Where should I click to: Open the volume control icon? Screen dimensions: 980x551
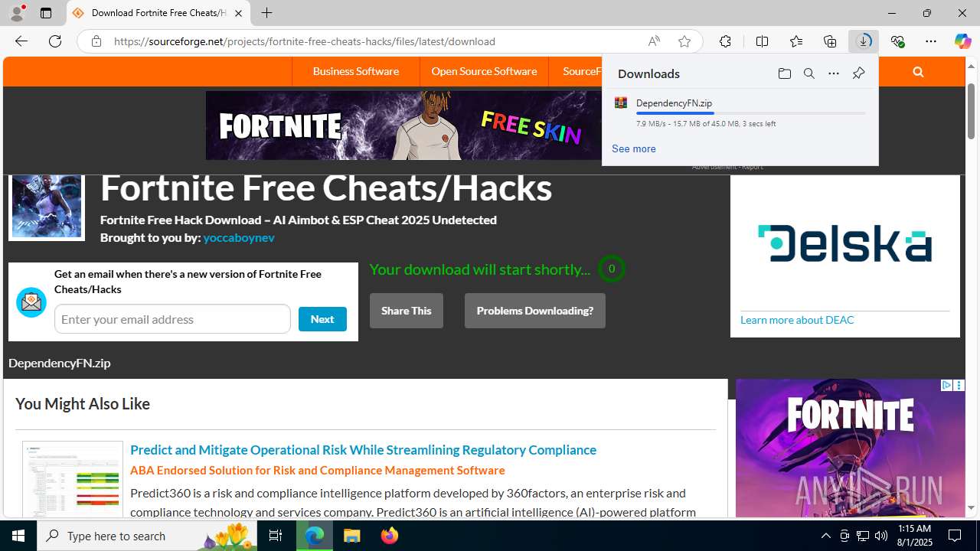[881, 536]
